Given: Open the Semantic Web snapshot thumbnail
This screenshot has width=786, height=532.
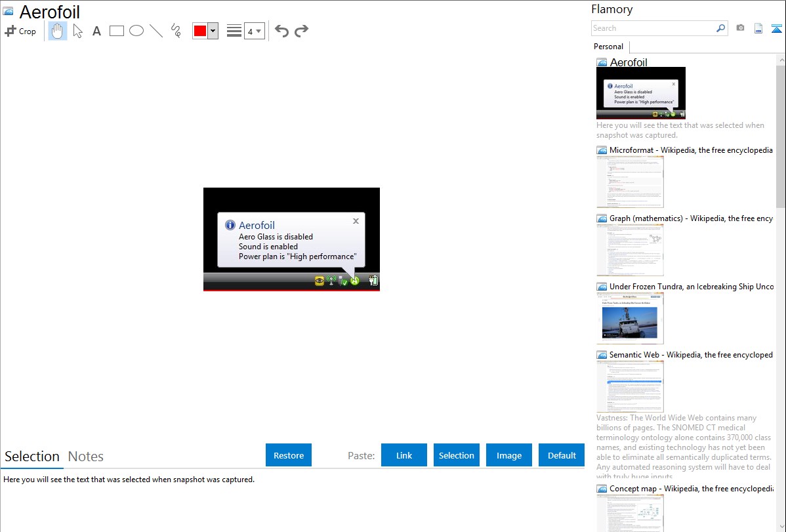Looking at the screenshot, I should point(630,386).
